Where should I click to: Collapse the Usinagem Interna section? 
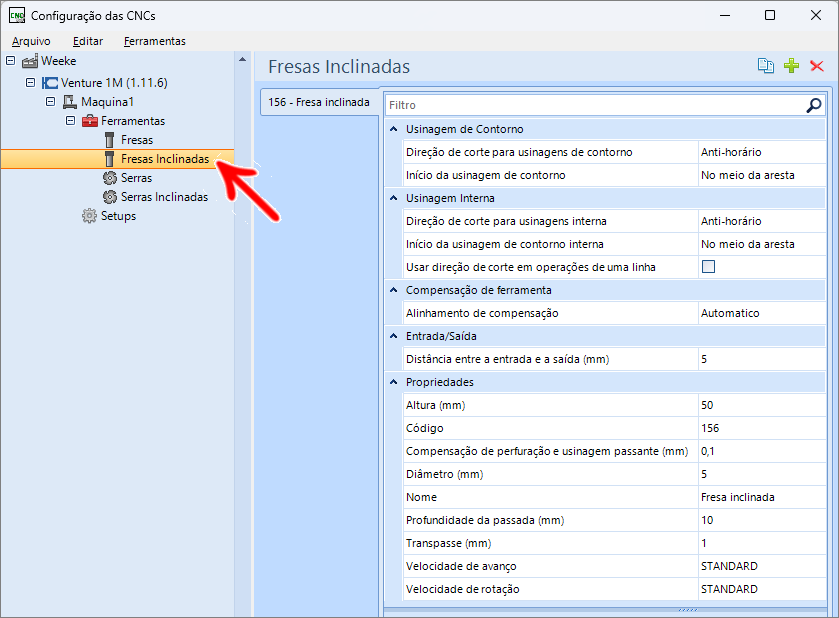pos(394,198)
